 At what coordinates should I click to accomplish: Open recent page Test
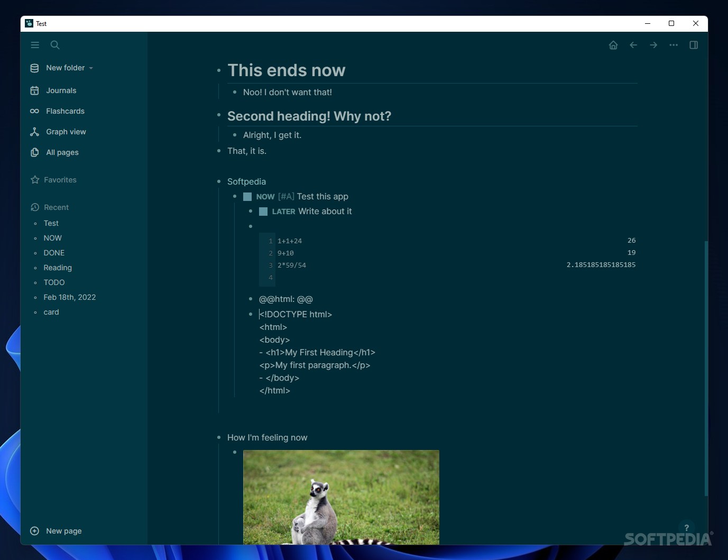[51, 223]
